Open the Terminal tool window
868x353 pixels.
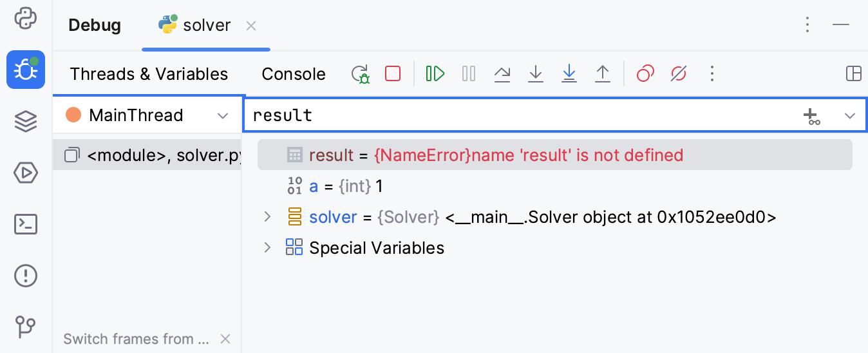26,224
